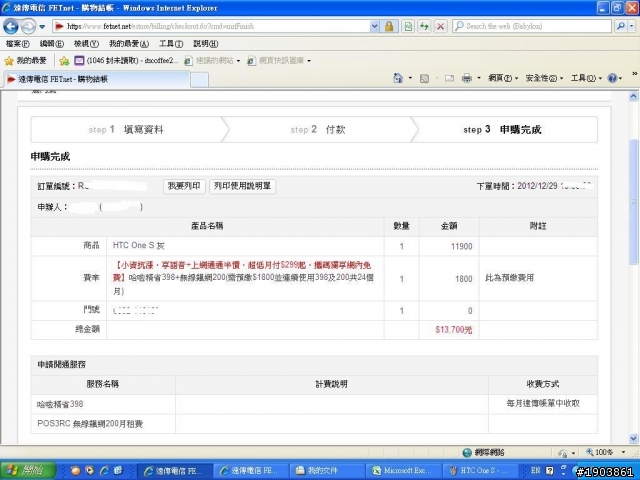Viewport: 640px width, 480px height.
Task: Open search provider options dropdown arrow
Action: pos(631,27)
